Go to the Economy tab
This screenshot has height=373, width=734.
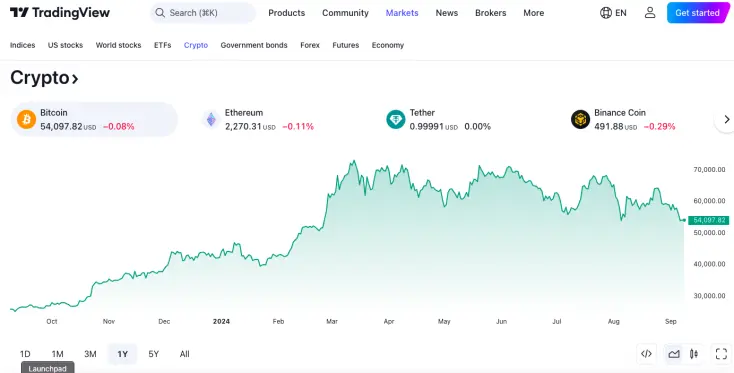click(388, 45)
